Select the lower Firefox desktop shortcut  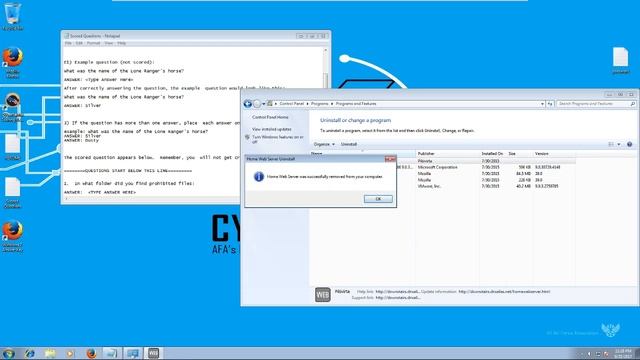pyautogui.click(x=12, y=236)
